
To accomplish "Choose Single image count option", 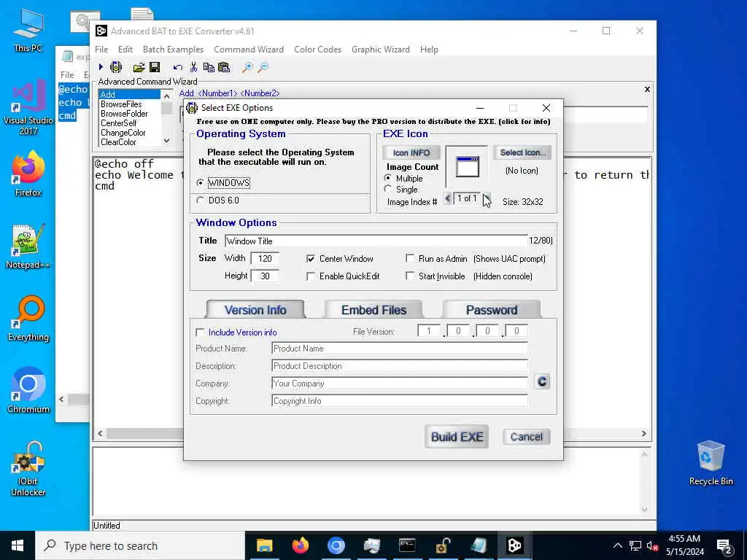I will tap(388, 189).
